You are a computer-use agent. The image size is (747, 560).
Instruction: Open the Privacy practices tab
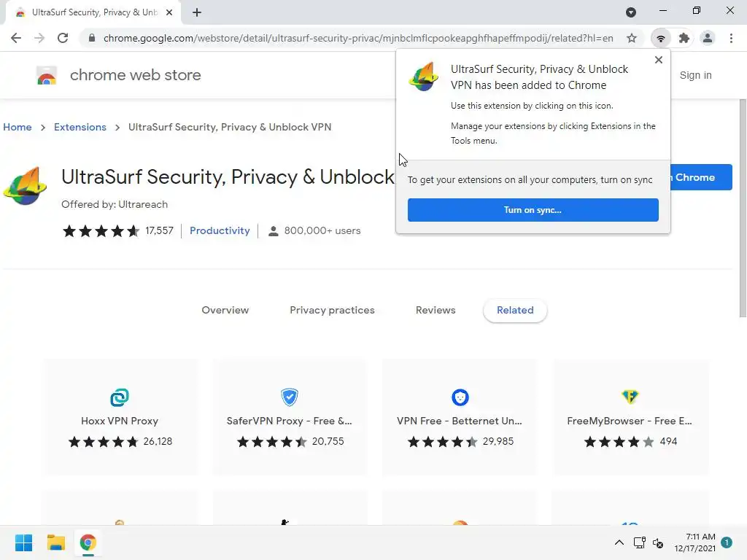(x=332, y=310)
